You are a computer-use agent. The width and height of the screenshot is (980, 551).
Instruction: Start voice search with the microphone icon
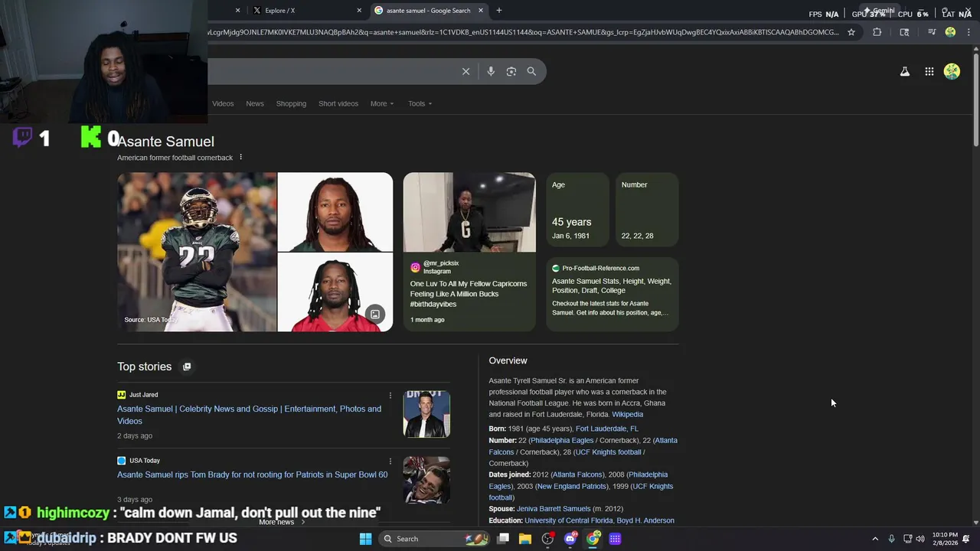point(491,71)
